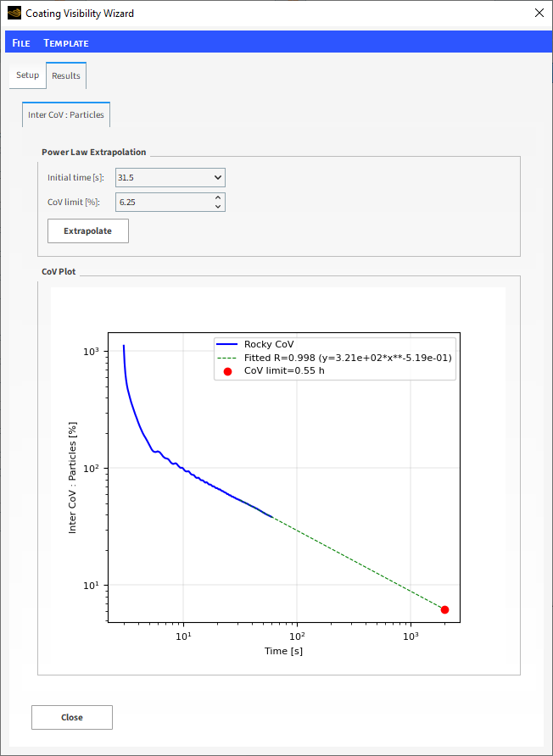Click the blue Rocky CoV legend line

click(227, 345)
